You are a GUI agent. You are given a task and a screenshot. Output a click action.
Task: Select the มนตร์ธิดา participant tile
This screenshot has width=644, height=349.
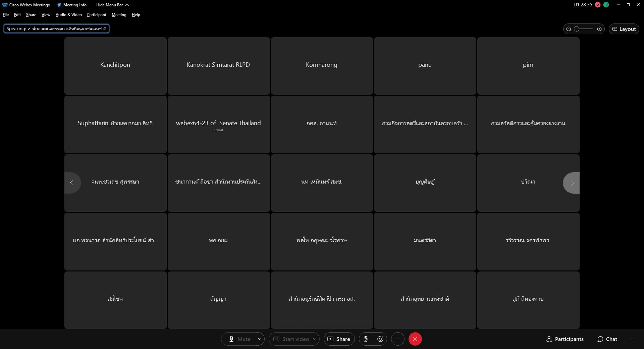coord(425,242)
